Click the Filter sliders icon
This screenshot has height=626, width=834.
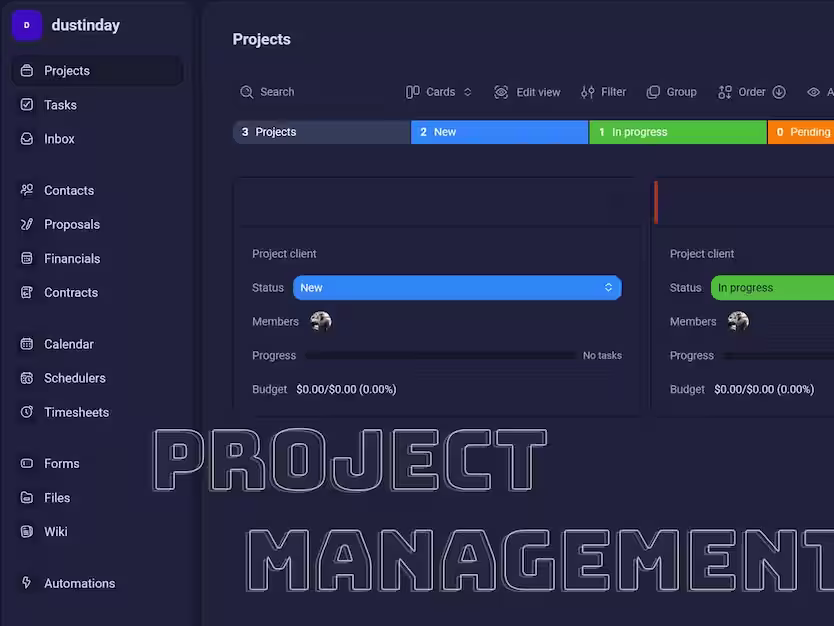(588, 92)
